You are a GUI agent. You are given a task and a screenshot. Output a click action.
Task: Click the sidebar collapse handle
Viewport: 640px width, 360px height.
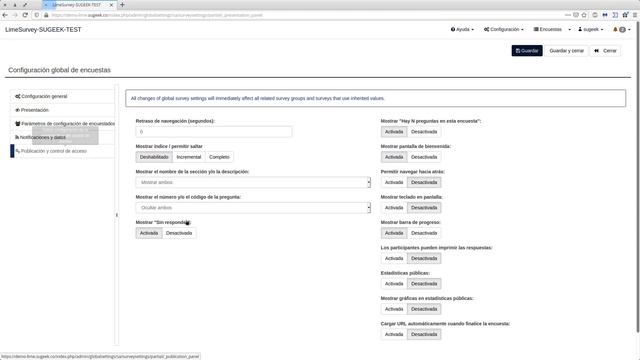pos(117,215)
